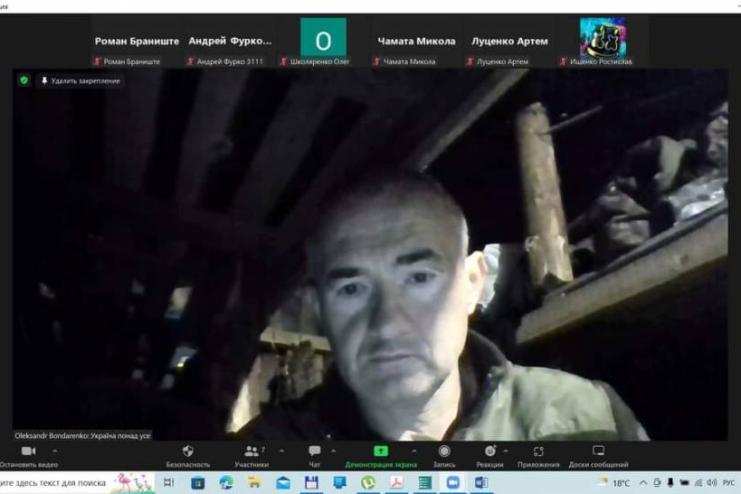This screenshot has width=741, height=494.
Task: Open the Чат chat panel
Action: point(315,452)
